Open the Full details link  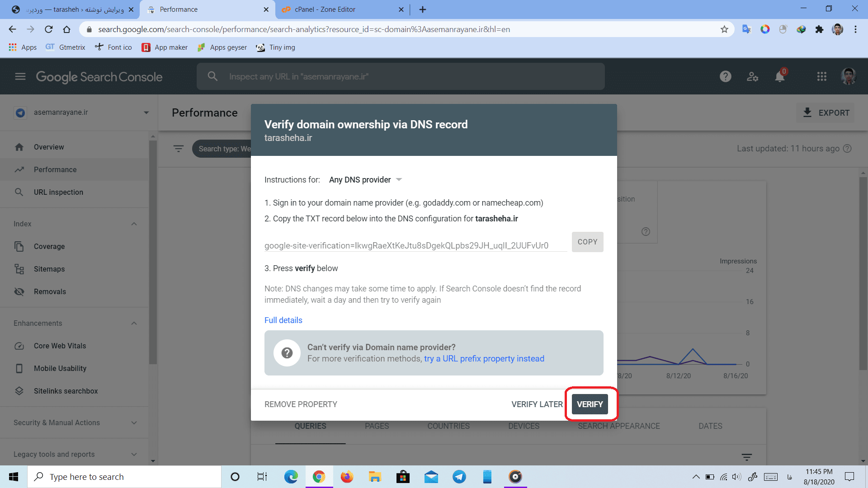click(x=283, y=320)
